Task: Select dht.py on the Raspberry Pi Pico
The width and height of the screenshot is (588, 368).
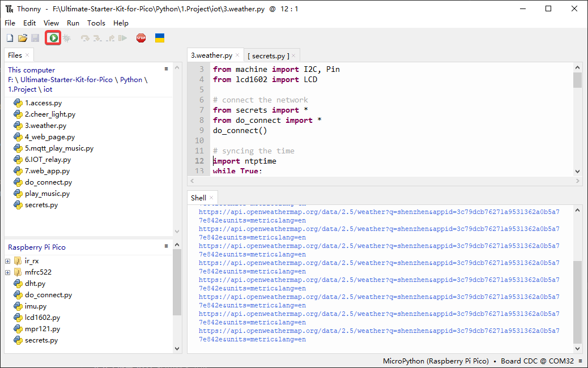Action: pos(35,283)
